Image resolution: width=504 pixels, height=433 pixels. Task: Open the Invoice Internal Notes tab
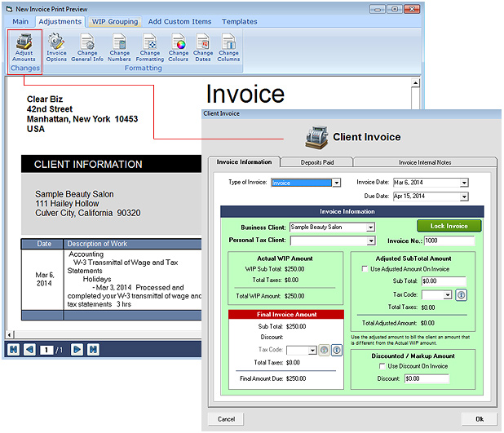(x=425, y=162)
